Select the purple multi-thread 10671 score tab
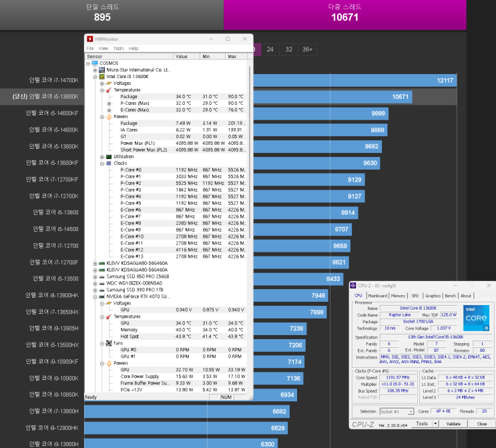This screenshot has height=448, width=496. (x=344, y=15)
